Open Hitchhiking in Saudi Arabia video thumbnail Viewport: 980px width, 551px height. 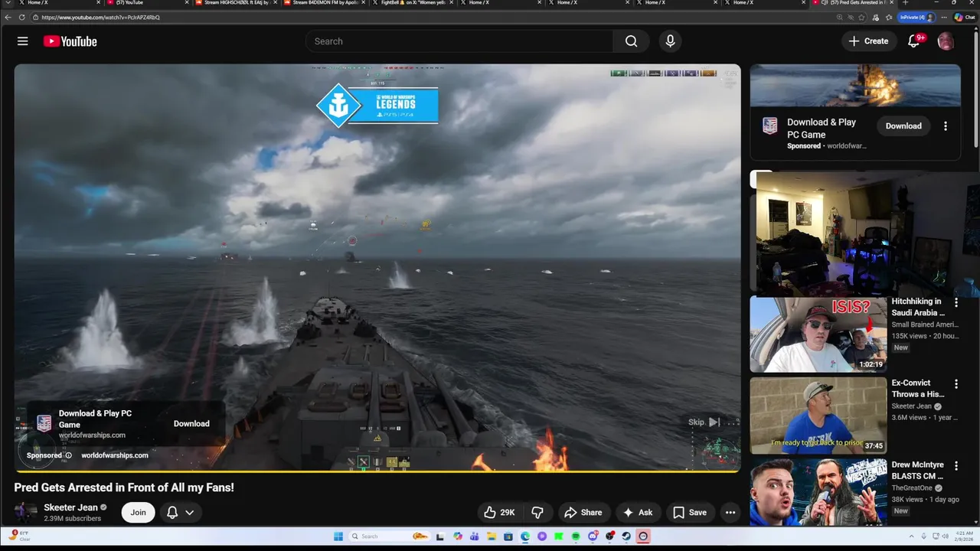click(x=818, y=334)
